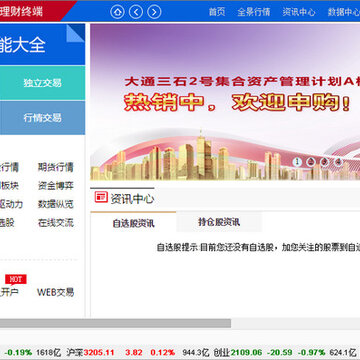The height and width of the screenshot is (360, 360).
Task: Select banner slide indicator 4
Action: pos(338,162)
